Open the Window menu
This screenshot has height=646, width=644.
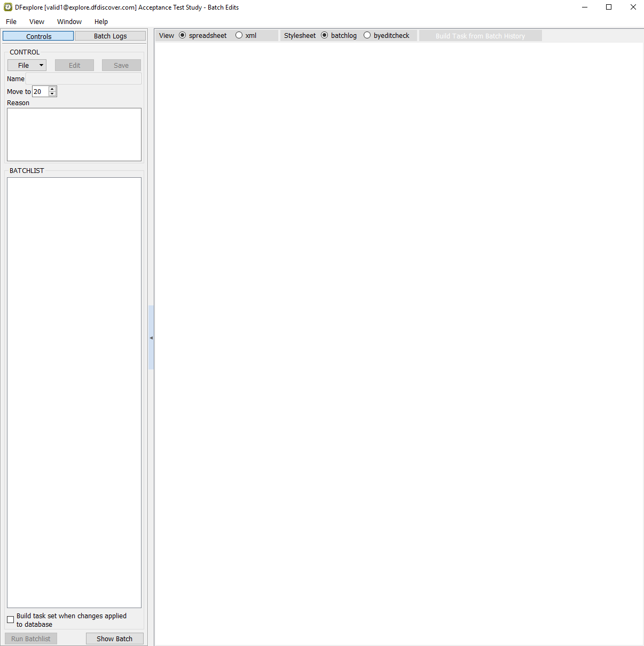point(69,22)
